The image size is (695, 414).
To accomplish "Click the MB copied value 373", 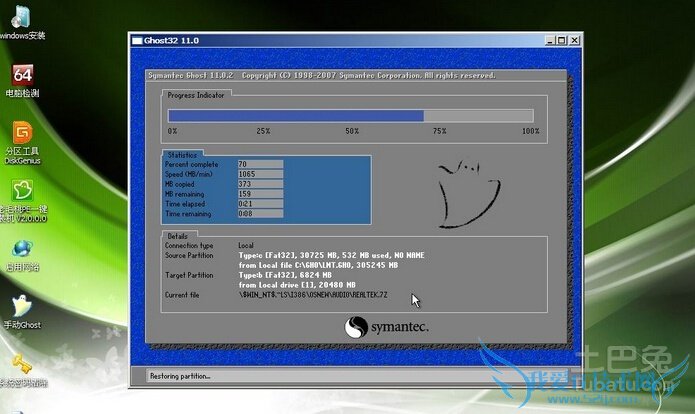I will pos(260,184).
